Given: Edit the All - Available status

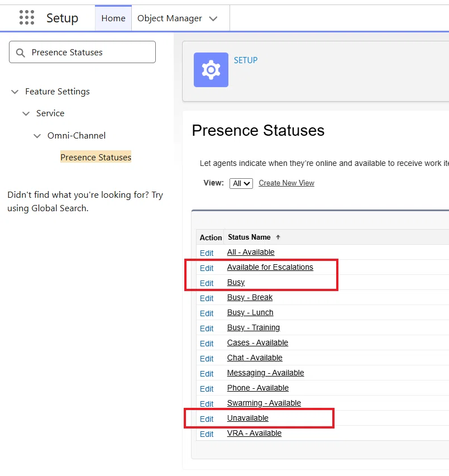Looking at the screenshot, I should click(207, 253).
